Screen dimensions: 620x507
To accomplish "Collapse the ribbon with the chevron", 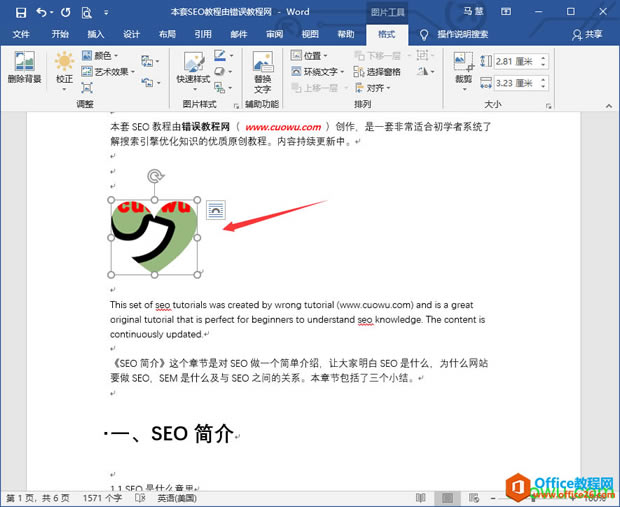I will tap(609, 106).
